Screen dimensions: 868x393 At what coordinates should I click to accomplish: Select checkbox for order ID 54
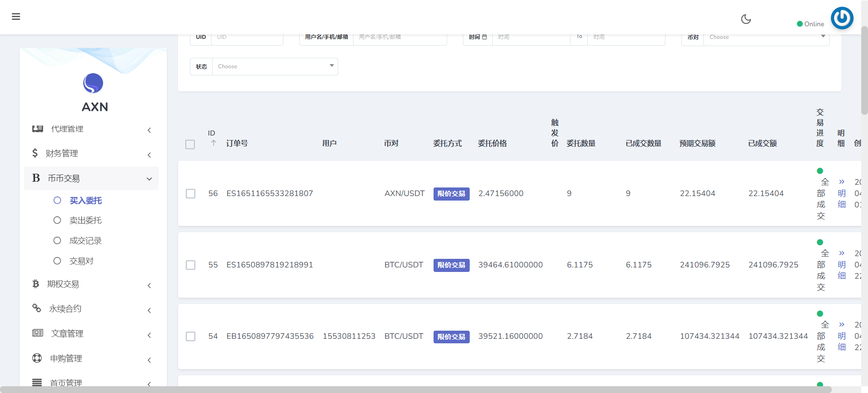(191, 337)
